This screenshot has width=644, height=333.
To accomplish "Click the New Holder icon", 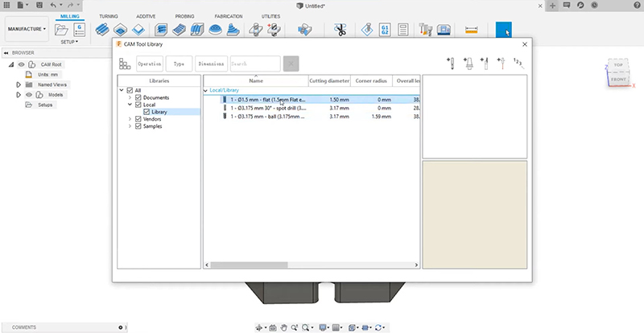I will pyautogui.click(x=469, y=63).
